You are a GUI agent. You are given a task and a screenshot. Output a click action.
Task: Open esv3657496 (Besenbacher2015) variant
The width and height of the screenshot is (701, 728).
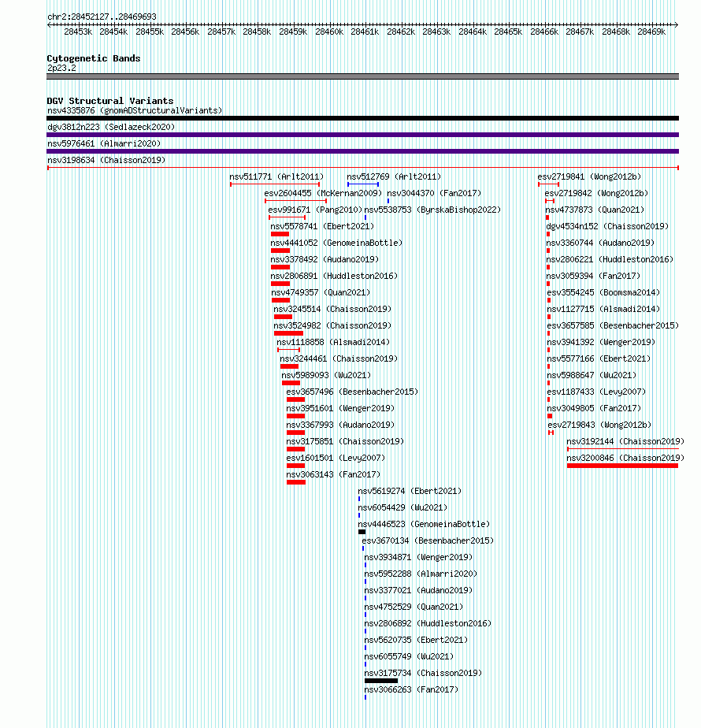(x=352, y=392)
